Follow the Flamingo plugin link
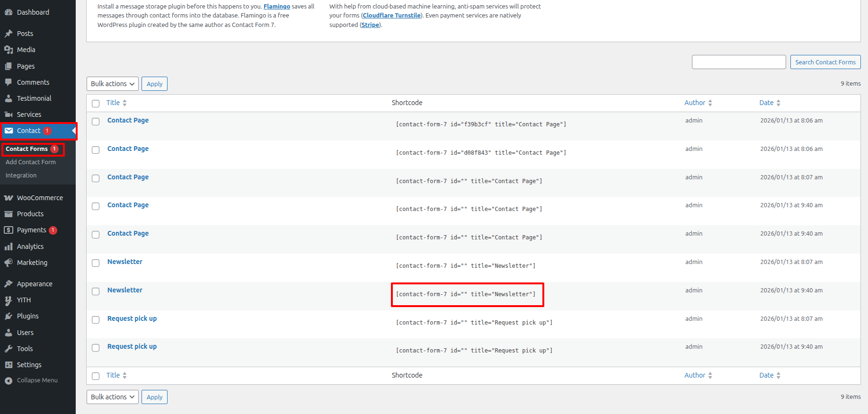 (x=277, y=6)
